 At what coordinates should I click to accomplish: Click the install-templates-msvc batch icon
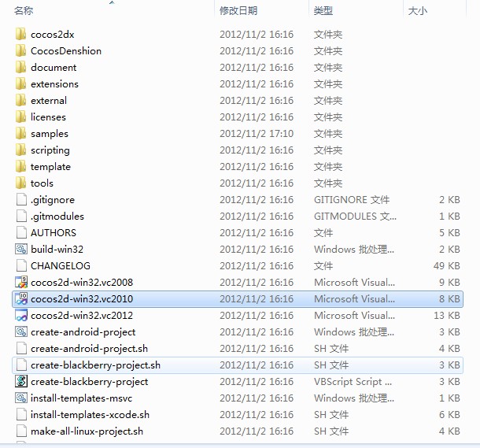click(21, 398)
